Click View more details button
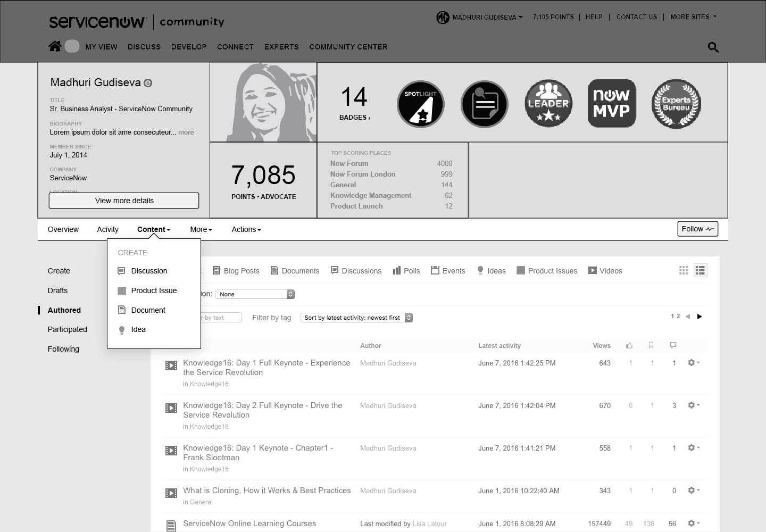 pos(124,201)
